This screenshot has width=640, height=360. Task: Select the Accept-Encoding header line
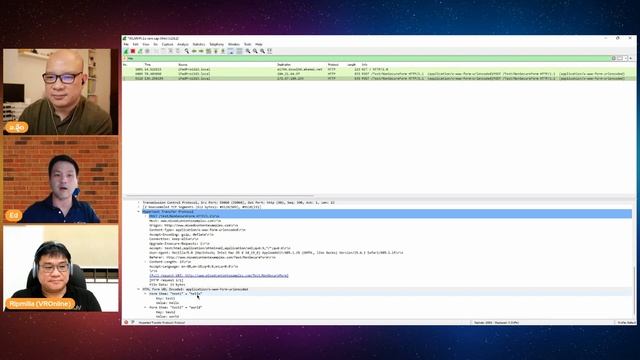tap(181, 234)
